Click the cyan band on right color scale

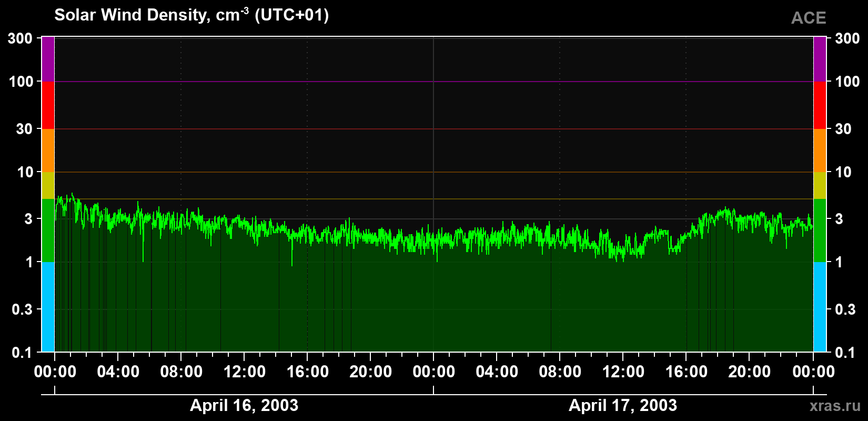point(820,307)
